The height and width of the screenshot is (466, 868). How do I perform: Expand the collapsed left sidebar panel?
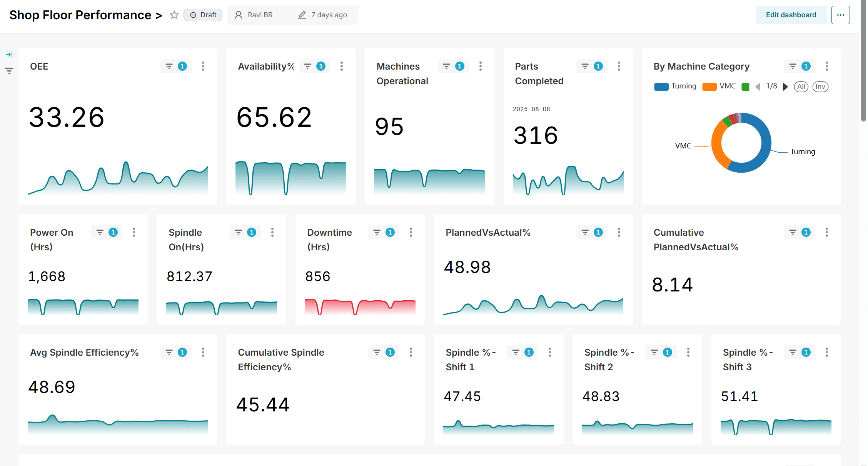pos(9,55)
